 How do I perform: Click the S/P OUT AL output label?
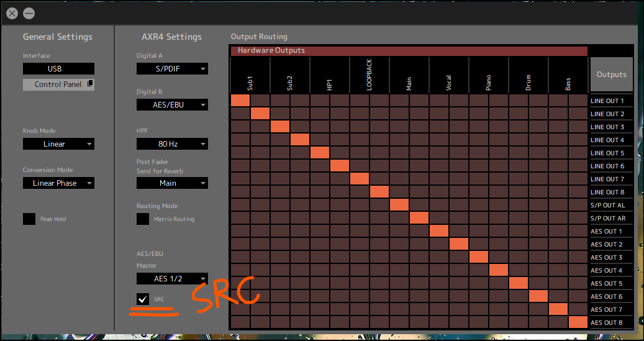(x=608, y=205)
